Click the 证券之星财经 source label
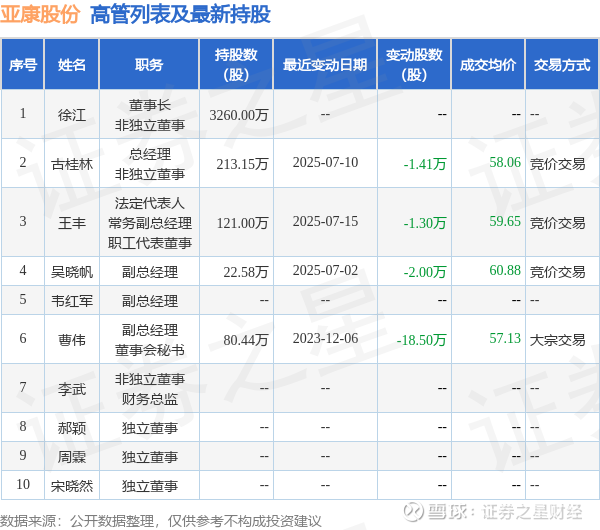The image size is (600, 530). click(532, 512)
